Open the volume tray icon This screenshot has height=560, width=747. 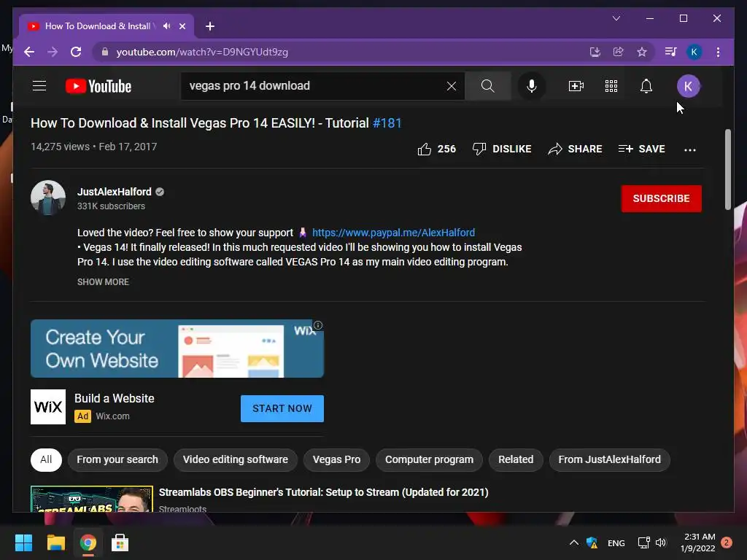[661, 542]
